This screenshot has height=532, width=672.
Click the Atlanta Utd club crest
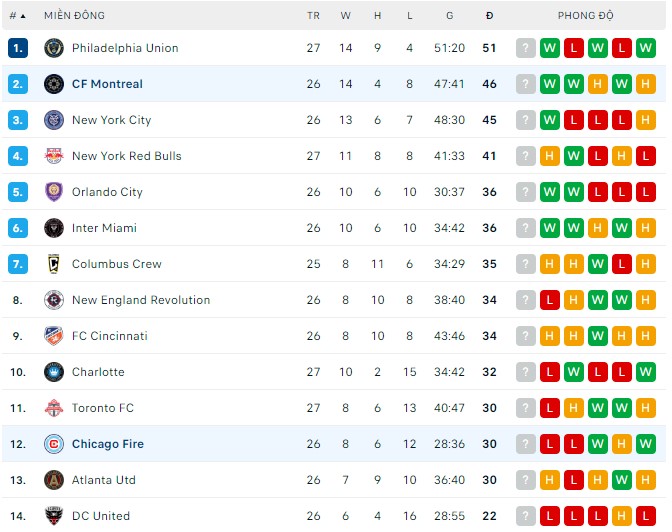[54, 480]
